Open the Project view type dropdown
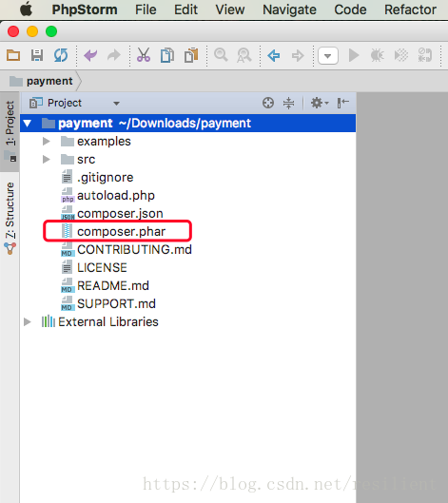The width and height of the screenshot is (448, 503). coord(74,103)
